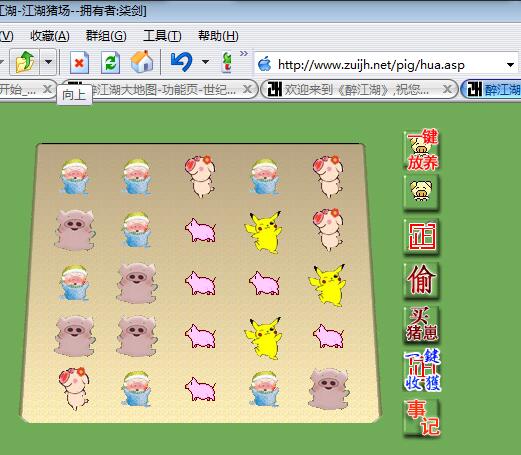Select the flower-eared pig in the second row
The height and width of the screenshot is (455, 521).
(x=328, y=229)
